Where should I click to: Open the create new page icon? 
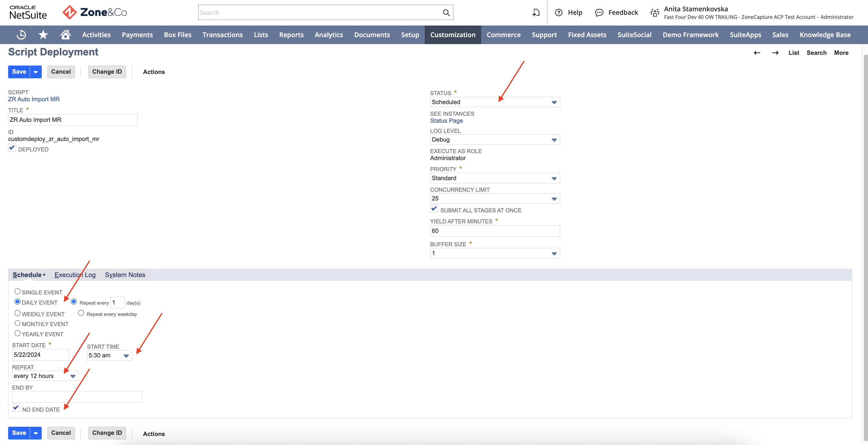(536, 12)
